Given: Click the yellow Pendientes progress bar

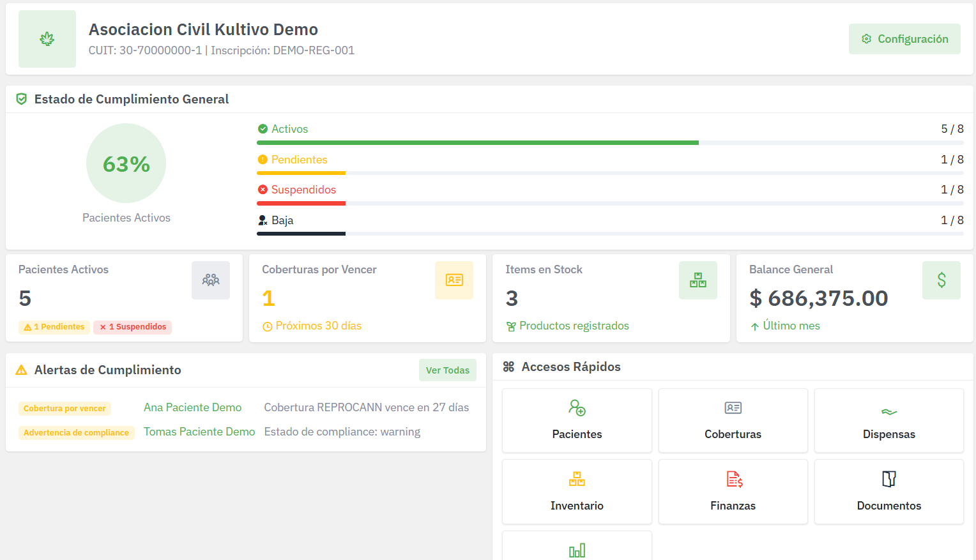Looking at the screenshot, I should click(x=301, y=173).
